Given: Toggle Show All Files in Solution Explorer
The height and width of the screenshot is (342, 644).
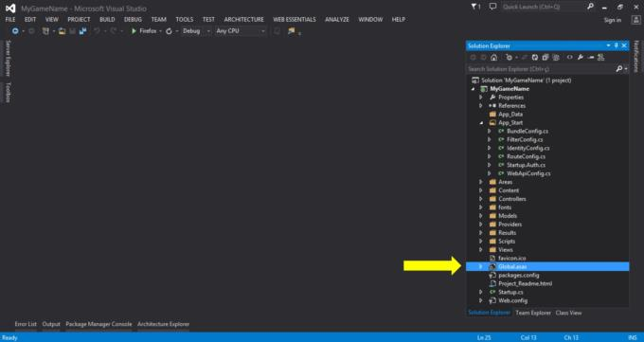Looking at the screenshot, I should pyautogui.click(x=556, y=58).
